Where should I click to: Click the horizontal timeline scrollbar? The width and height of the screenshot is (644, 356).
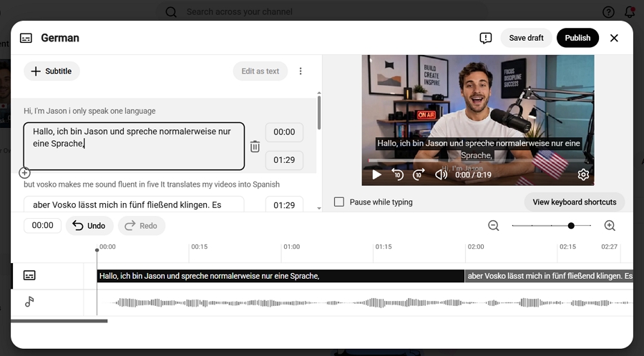tap(59, 321)
